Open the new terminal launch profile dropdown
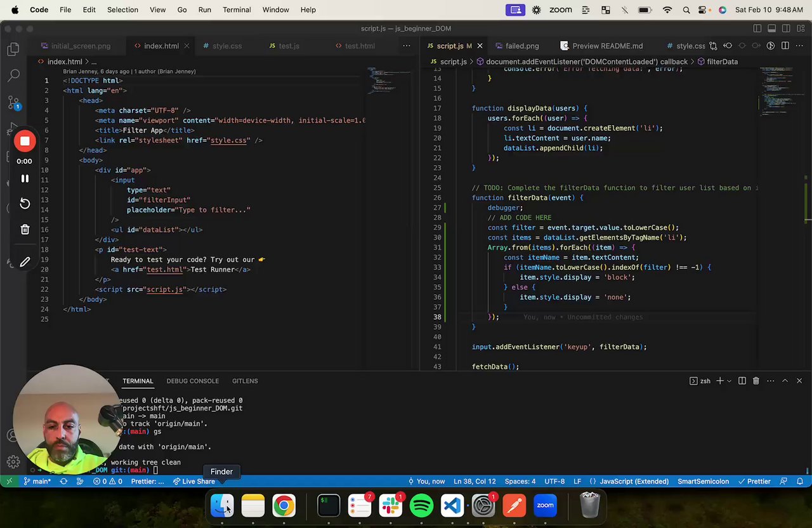Image resolution: width=812 pixels, height=528 pixels. point(729,381)
